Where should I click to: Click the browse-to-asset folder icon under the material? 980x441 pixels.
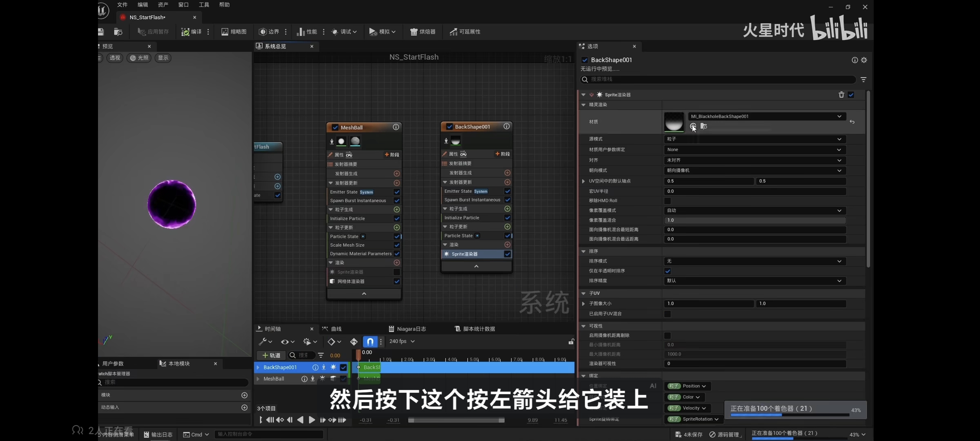tap(704, 127)
